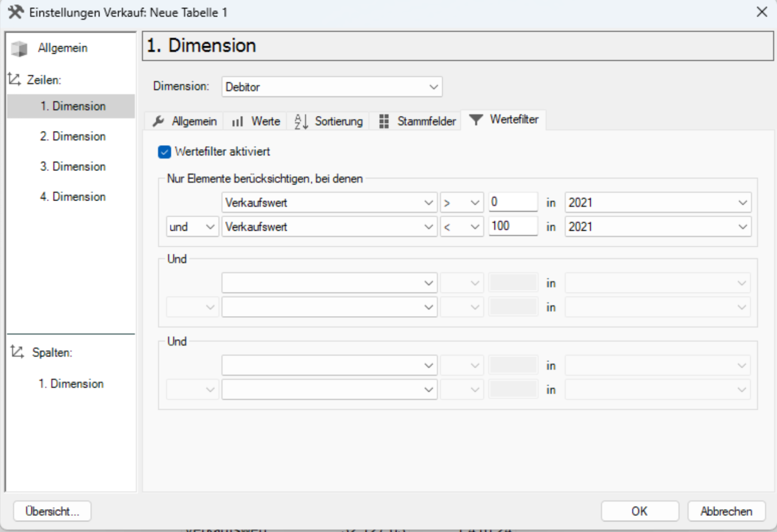Switch to the Werte tab
777x532 pixels.
pyautogui.click(x=256, y=121)
